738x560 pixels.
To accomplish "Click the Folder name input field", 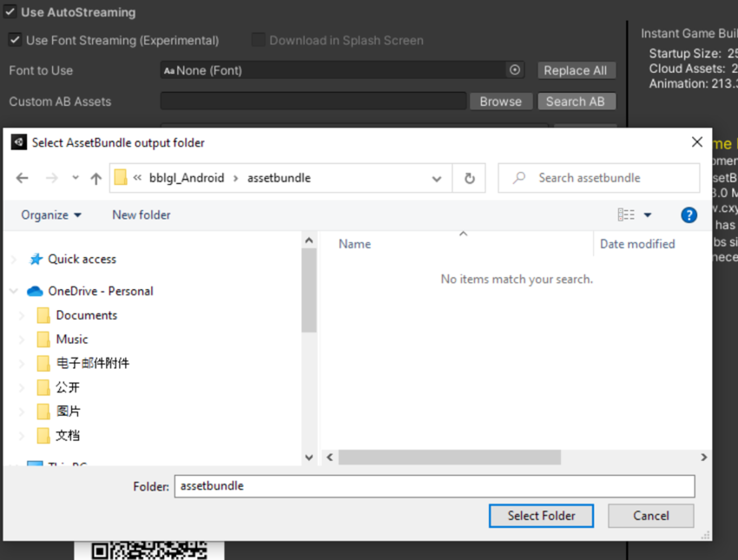I will [434, 486].
